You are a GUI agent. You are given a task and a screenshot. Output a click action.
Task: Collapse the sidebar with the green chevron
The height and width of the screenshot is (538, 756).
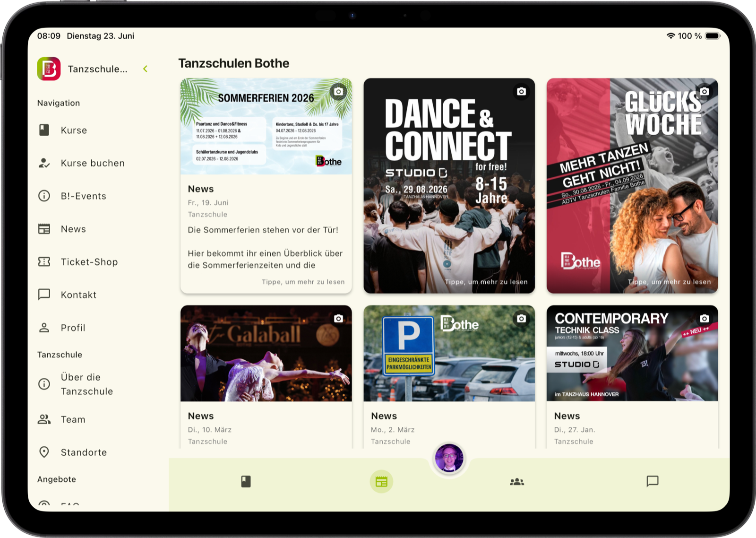pyautogui.click(x=145, y=69)
